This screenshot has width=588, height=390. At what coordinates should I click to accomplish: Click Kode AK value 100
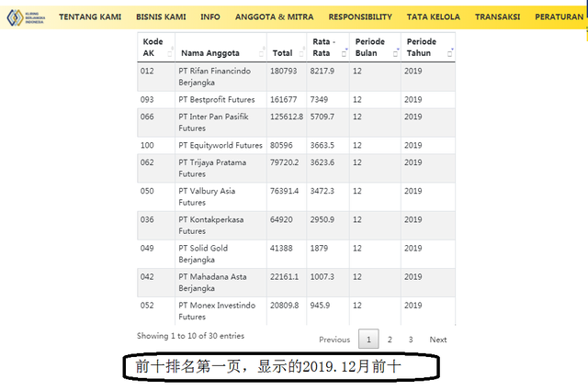(147, 145)
